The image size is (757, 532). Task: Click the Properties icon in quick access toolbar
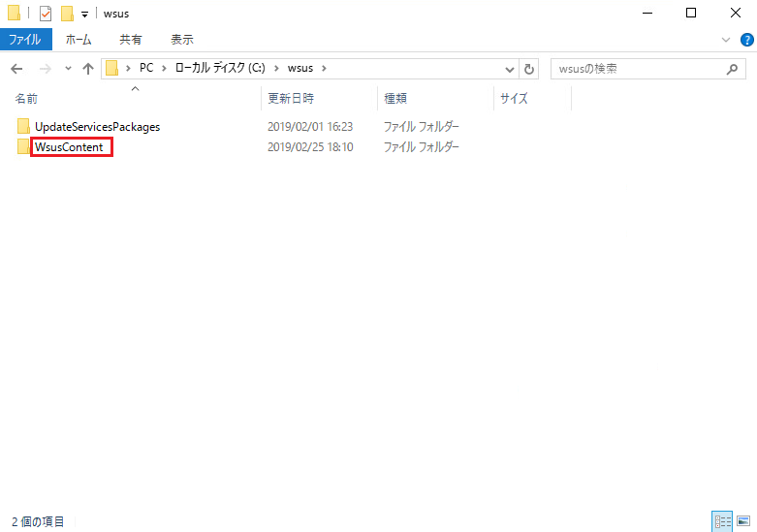click(x=46, y=14)
